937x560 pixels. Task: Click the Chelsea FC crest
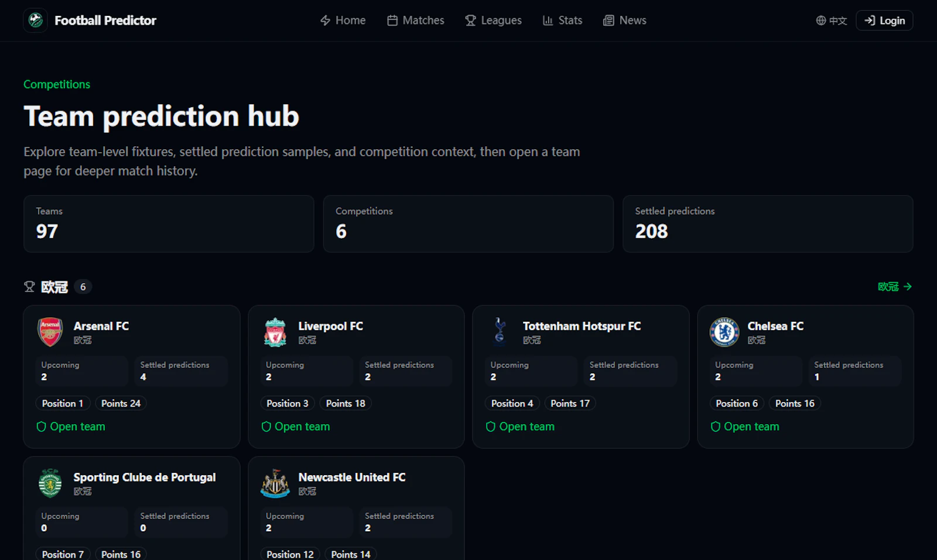(x=724, y=332)
